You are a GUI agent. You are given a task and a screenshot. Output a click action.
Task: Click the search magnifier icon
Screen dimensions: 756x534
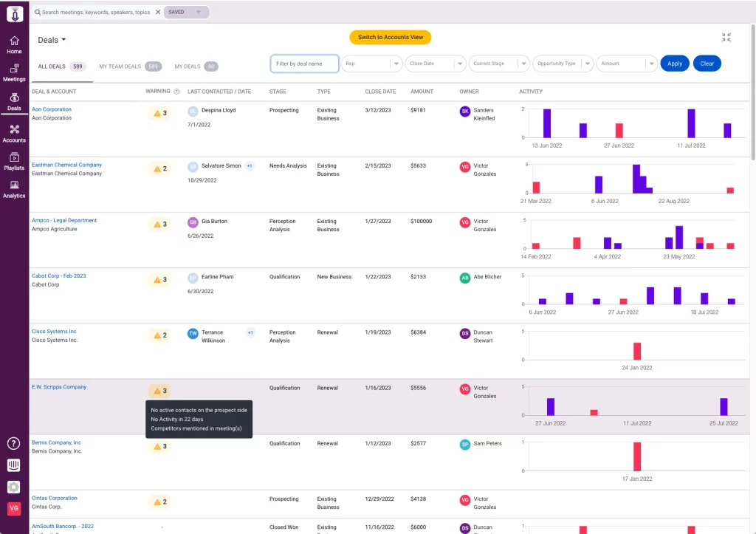[x=37, y=12]
